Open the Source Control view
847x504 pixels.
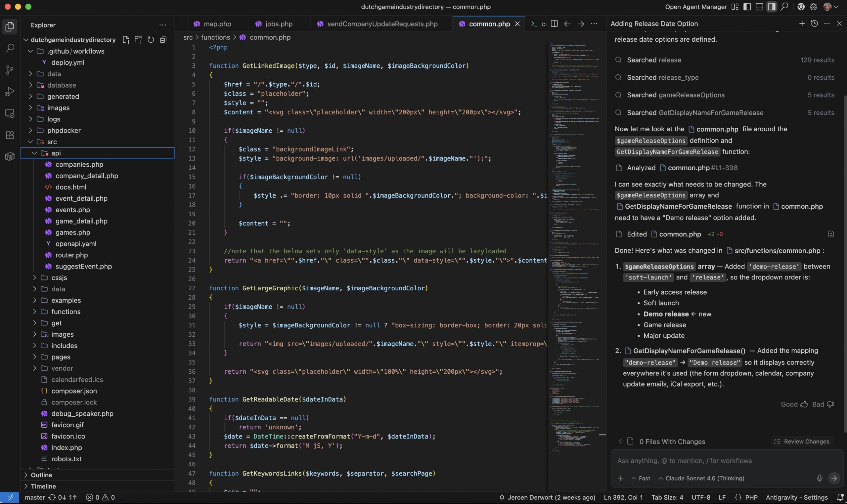pos(10,70)
